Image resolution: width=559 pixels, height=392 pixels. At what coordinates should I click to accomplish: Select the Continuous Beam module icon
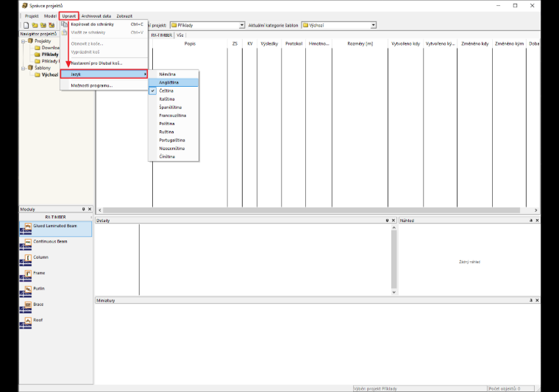coord(26,244)
